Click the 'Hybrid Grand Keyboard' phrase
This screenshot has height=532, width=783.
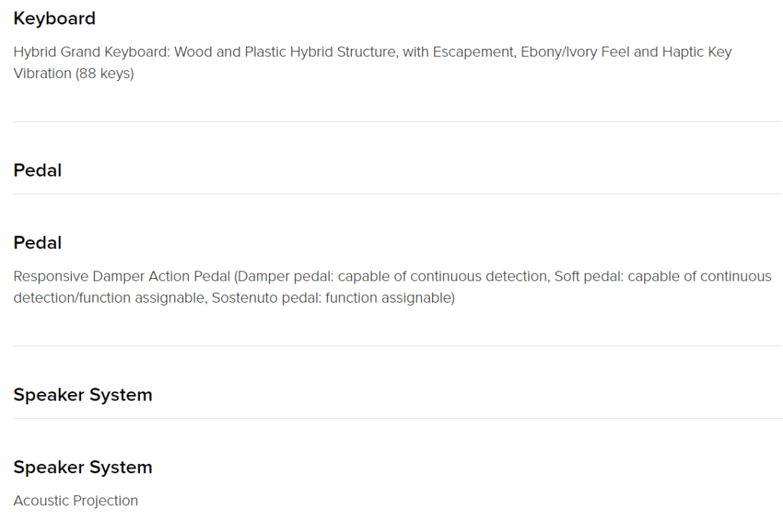click(x=92, y=52)
